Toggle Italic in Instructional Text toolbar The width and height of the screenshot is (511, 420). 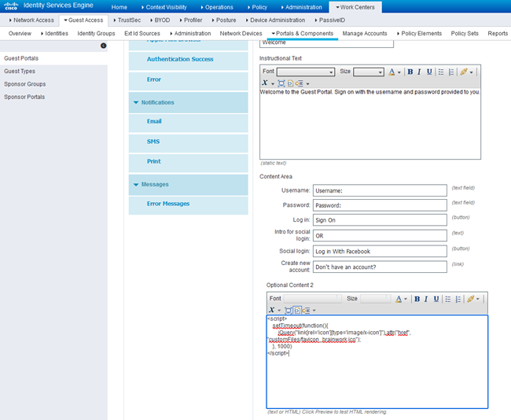click(x=419, y=72)
